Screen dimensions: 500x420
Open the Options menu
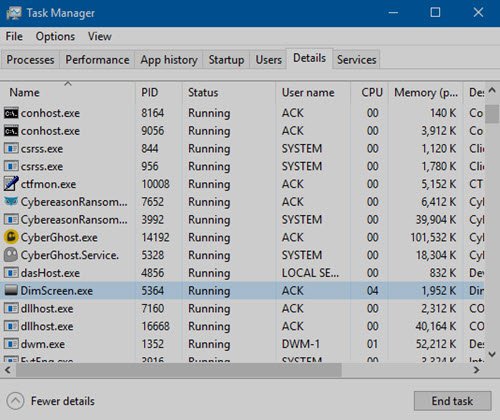55,36
